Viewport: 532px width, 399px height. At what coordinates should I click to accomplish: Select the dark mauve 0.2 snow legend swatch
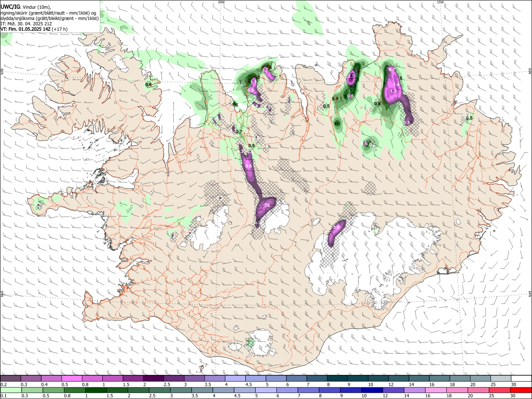click(10, 379)
